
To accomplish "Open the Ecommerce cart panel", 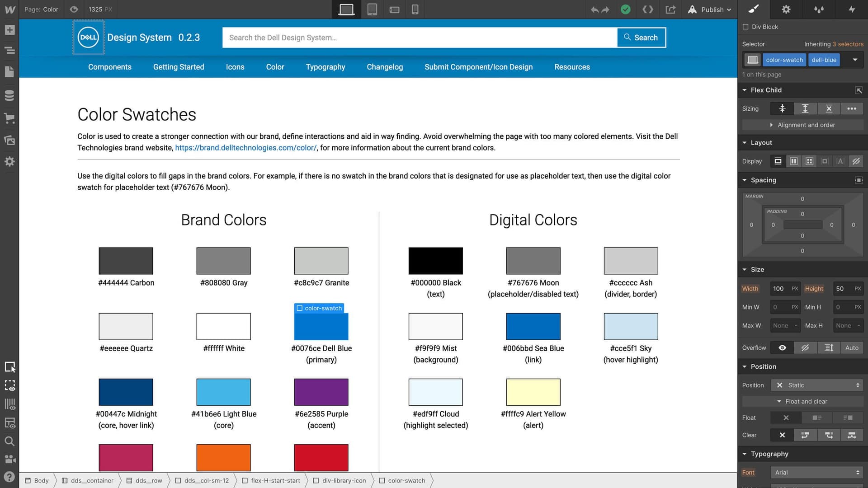I will coord(9,118).
